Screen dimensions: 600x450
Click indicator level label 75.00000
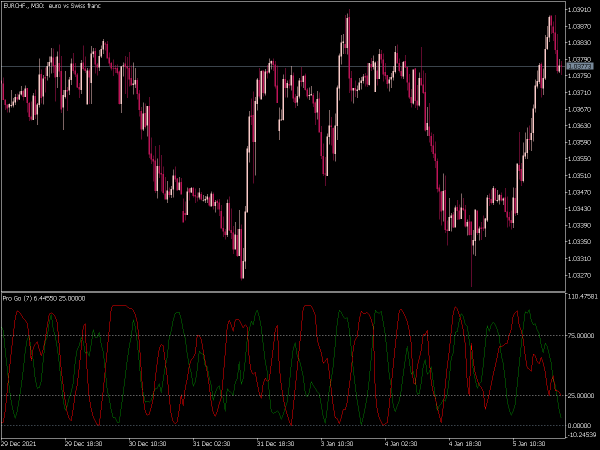[x=581, y=336]
